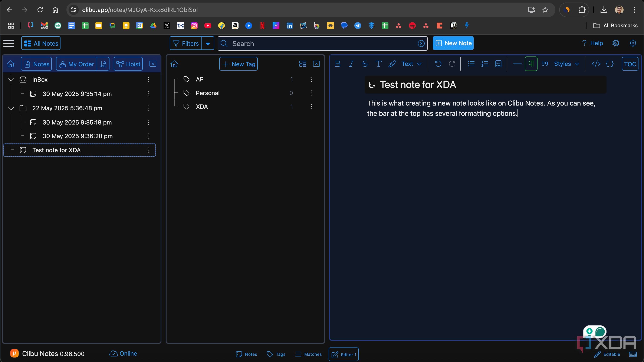
Task: Open the Help link
Action: pyautogui.click(x=592, y=43)
